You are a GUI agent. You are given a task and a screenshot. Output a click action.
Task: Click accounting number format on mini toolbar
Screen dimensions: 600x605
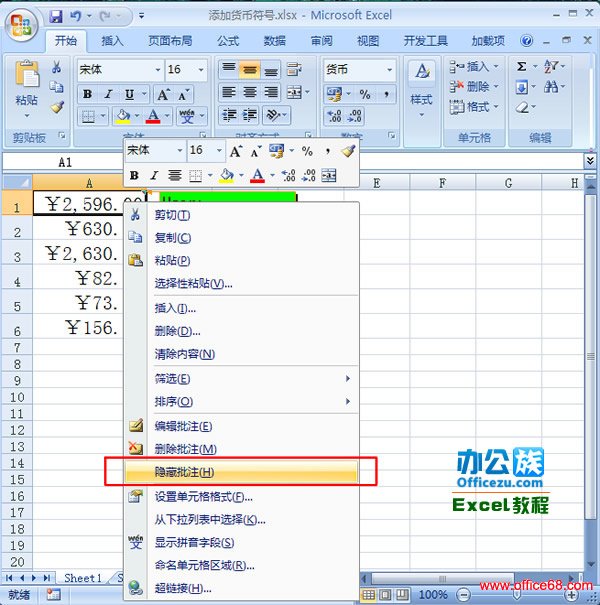[277, 151]
